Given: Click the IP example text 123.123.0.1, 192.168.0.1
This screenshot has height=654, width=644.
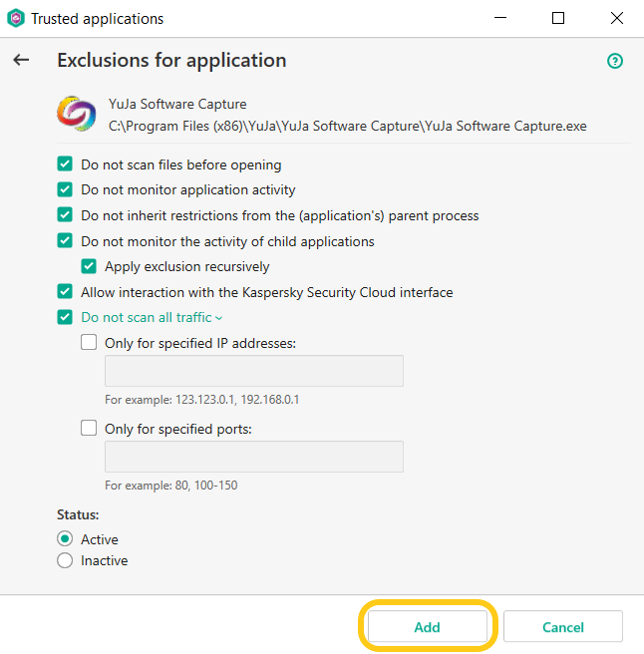Looking at the screenshot, I should pos(237,400).
